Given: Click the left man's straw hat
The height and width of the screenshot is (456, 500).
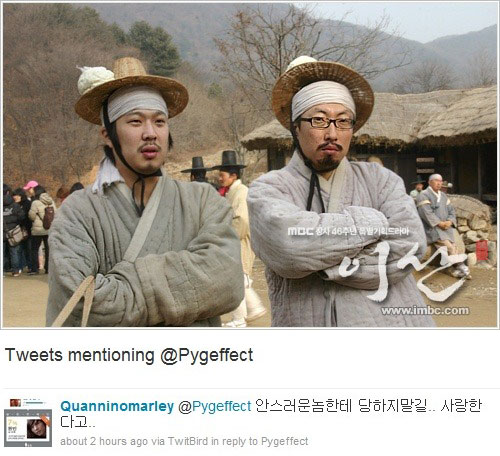Looking at the screenshot, I should tap(132, 90).
